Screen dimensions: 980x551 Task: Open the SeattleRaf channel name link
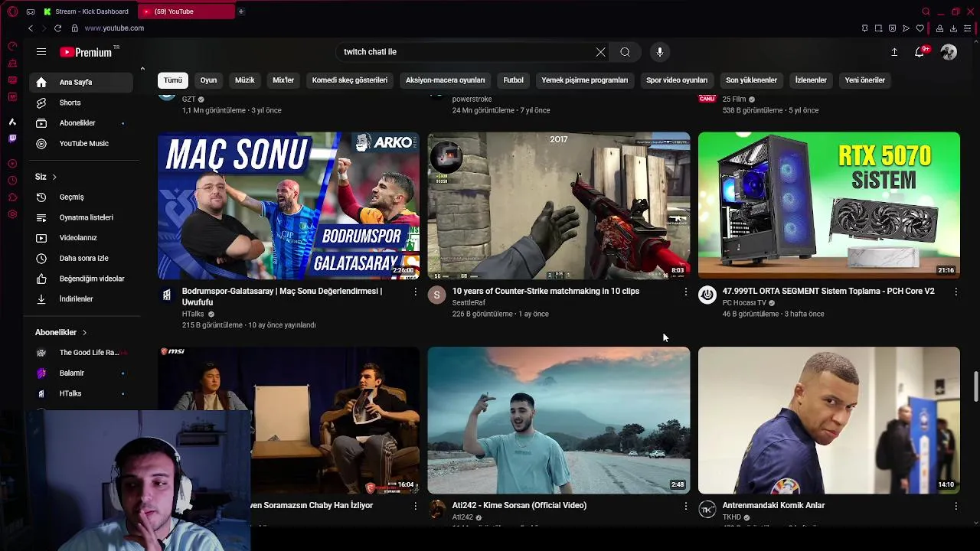[469, 303]
